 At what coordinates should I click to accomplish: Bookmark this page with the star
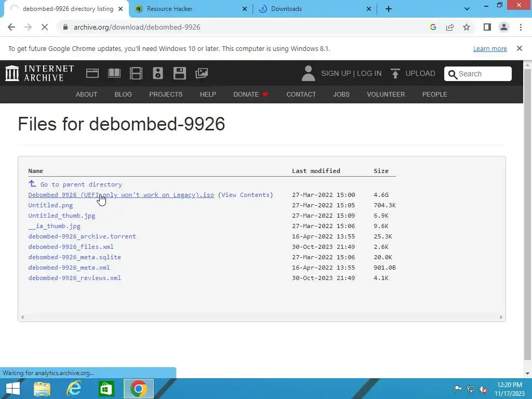[467, 27]
